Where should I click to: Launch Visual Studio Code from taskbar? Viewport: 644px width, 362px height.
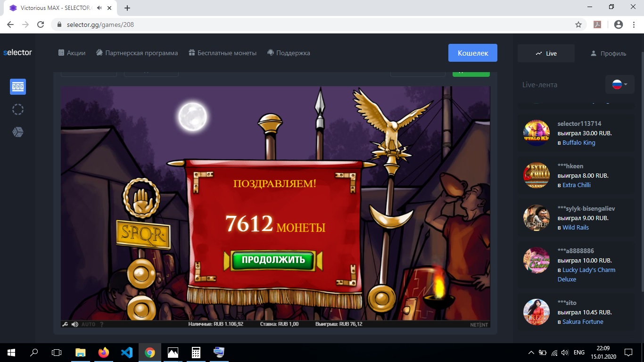point(127,352)
